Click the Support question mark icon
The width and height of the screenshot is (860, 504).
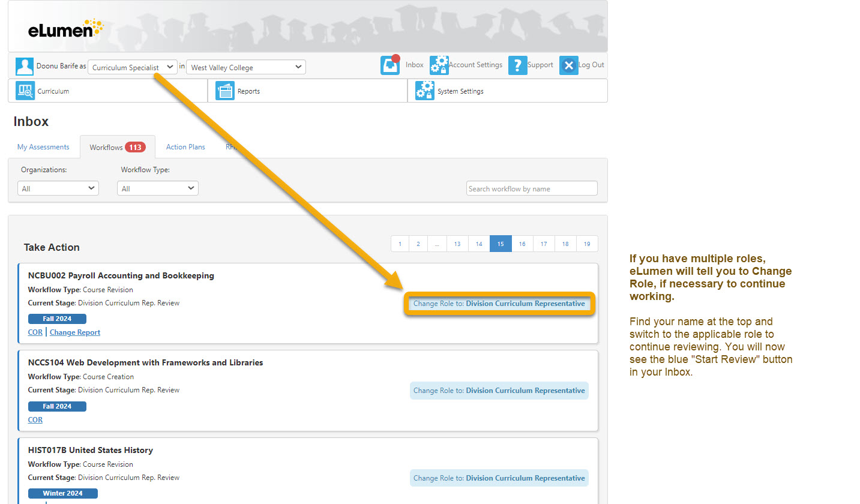point(517,65)
